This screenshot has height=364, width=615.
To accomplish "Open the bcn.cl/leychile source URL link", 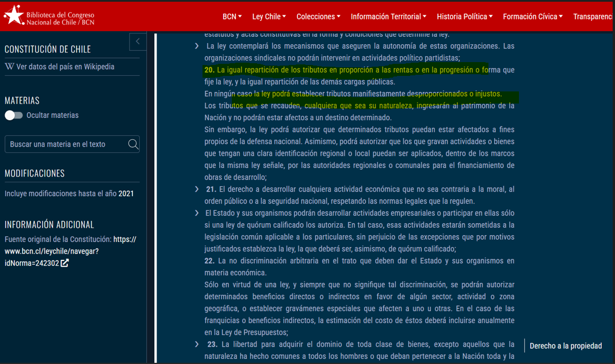I will point(70,251).
